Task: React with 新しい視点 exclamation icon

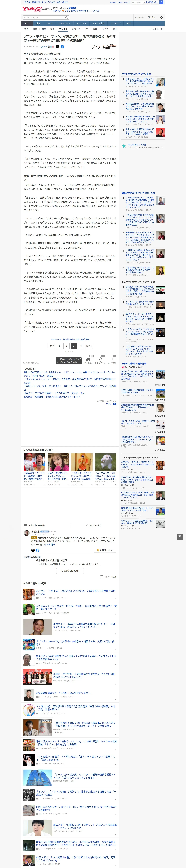Action: pos(112,359)
